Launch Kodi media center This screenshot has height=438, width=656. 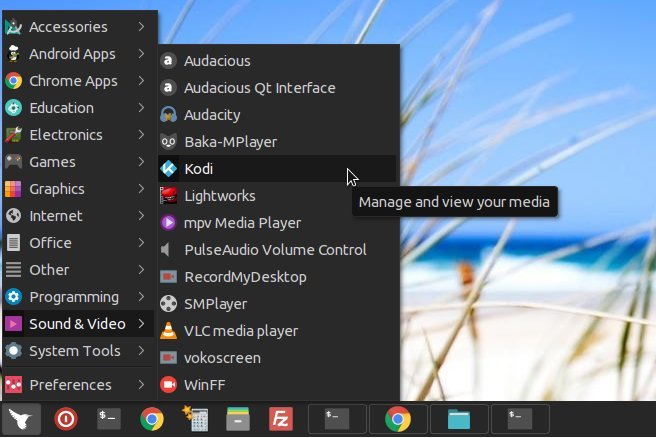pos(277,169)
